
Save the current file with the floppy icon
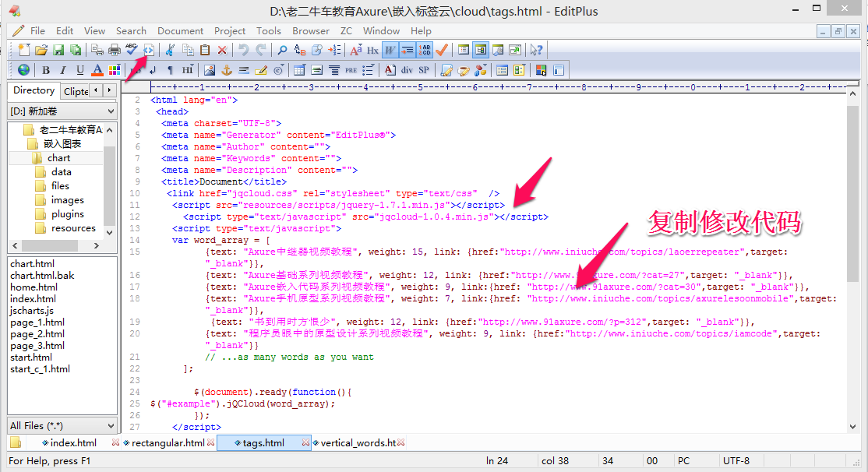point(58,50)
